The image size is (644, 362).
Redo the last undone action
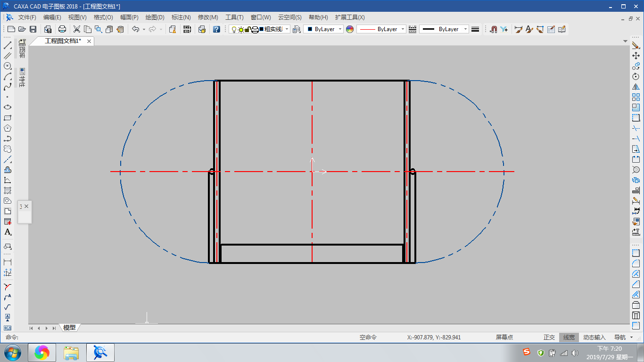coord(152,29)
